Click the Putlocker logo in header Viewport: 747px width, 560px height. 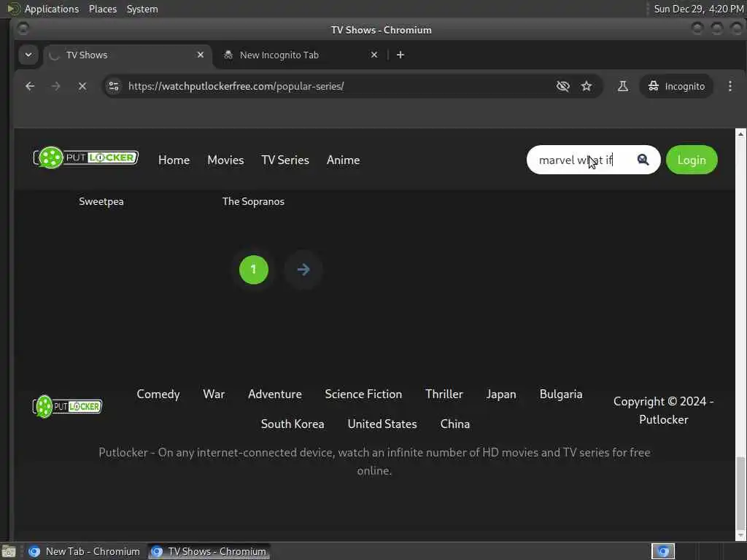(x=86, y=157)
